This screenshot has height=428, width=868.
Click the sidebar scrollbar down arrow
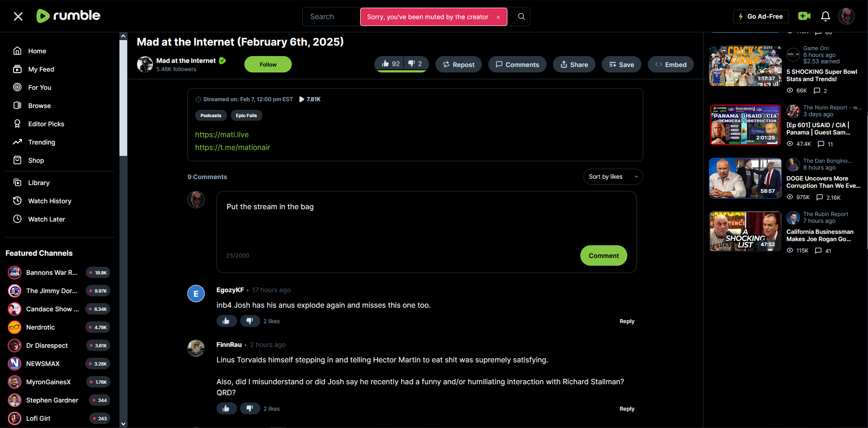123,424
